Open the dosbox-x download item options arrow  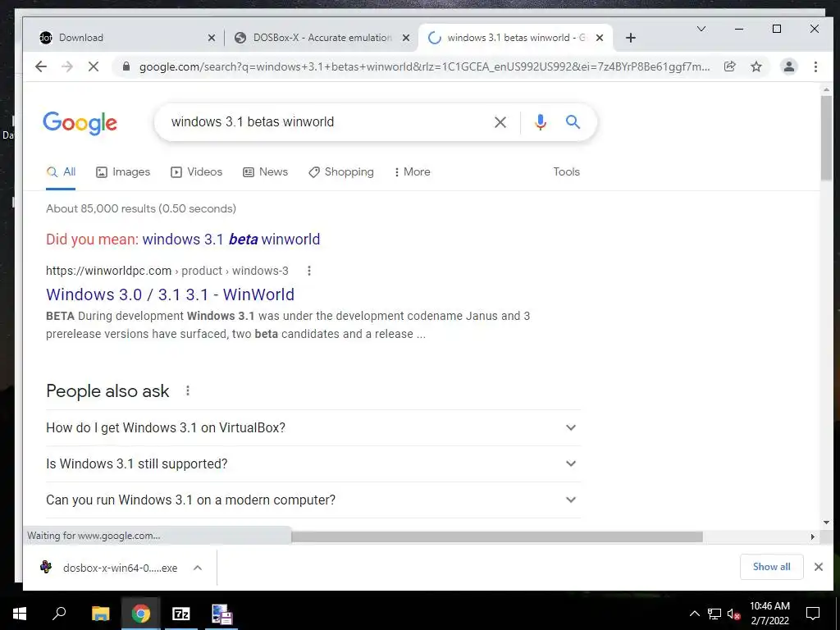pyautogui.click(x=198, y=568)
